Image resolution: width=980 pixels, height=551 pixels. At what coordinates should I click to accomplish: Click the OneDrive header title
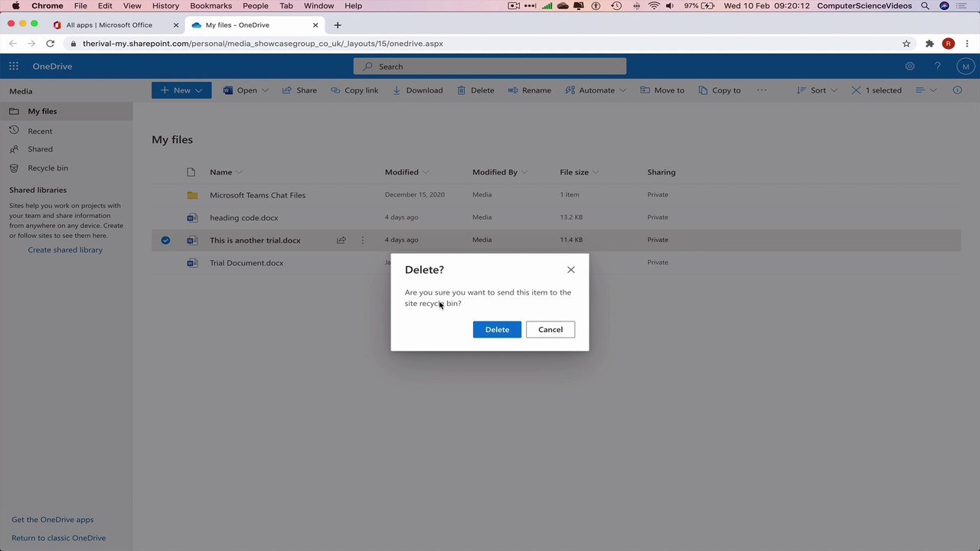point(52,67)
